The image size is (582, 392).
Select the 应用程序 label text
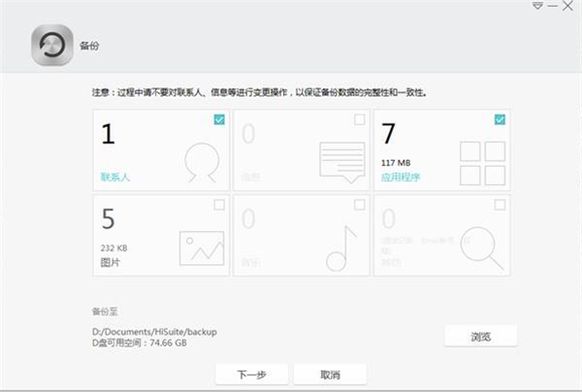(400, 179)
